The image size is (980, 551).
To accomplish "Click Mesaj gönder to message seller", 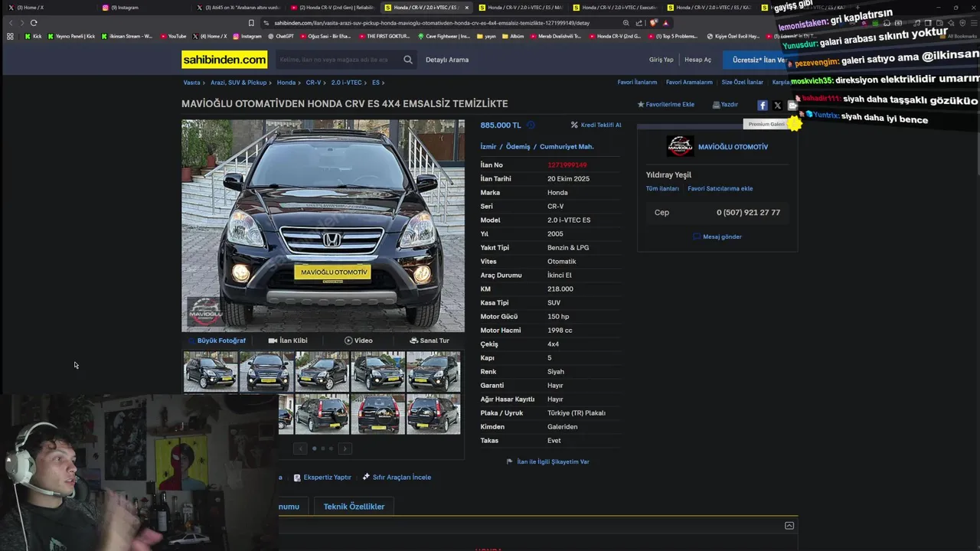I will click(717, 236).
